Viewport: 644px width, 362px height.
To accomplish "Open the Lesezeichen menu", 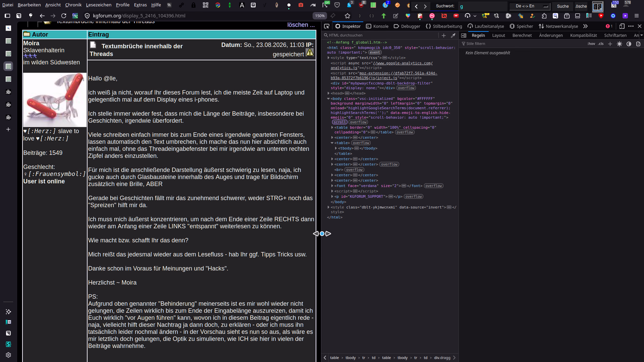I will [99, 5].
